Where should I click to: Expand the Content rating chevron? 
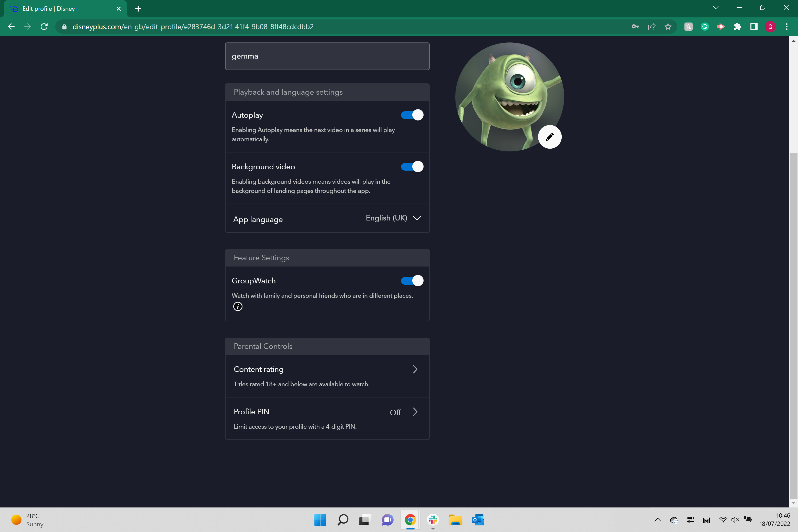click(x=415, y=369)
